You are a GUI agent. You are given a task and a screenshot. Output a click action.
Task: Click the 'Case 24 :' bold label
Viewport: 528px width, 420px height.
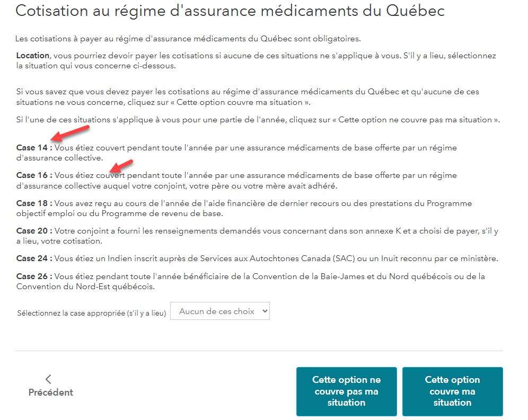click(34, 258)
